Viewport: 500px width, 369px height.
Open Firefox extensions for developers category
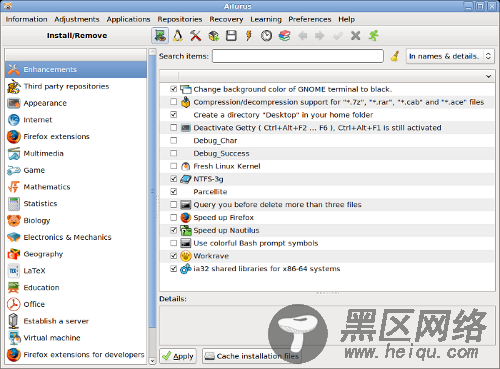pos(76,355)
